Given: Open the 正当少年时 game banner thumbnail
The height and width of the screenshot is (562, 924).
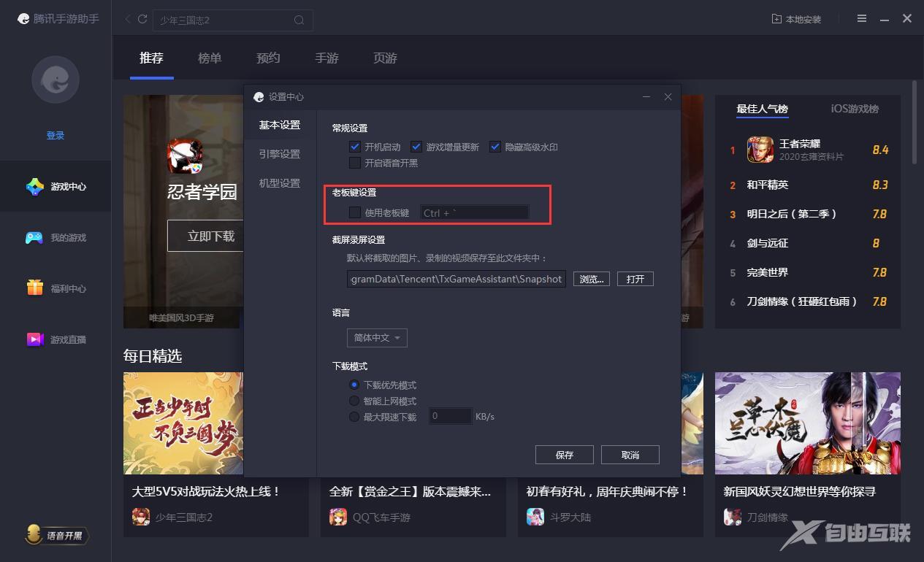Looking at the screenshot, I should pyautogui.click(x=183, y=423).
